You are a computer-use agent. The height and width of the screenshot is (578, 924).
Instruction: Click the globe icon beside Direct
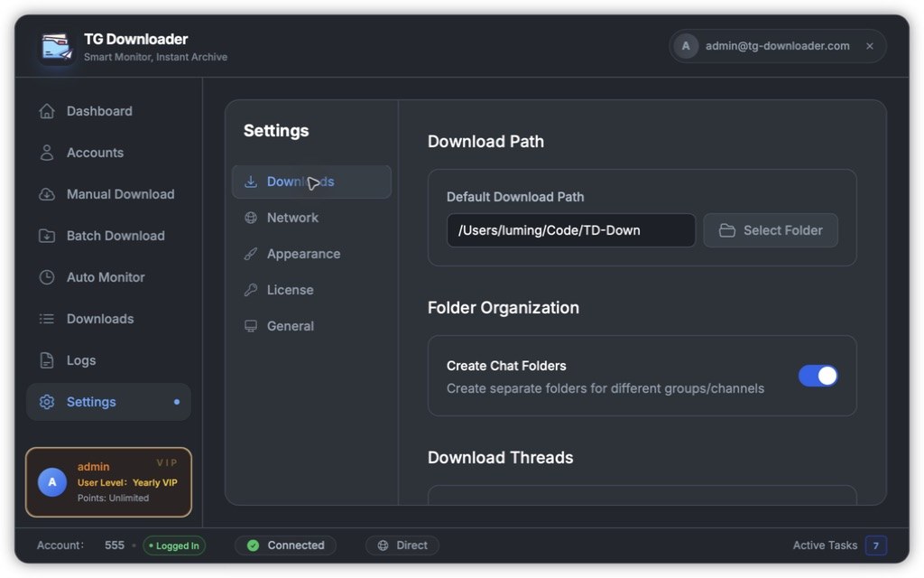click(x=383, y=545)
